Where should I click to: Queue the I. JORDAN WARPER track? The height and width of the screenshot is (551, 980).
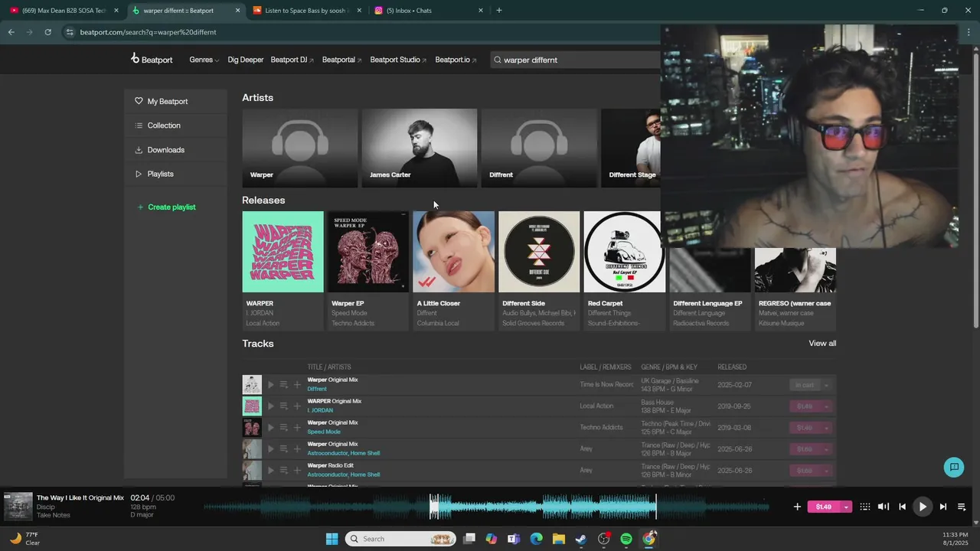pos(283,406)
